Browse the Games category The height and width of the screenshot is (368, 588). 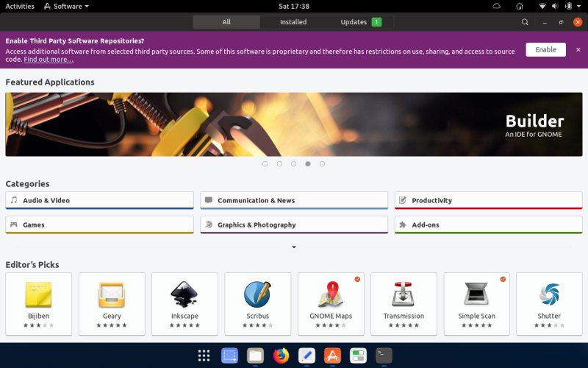tap(99, 225)
